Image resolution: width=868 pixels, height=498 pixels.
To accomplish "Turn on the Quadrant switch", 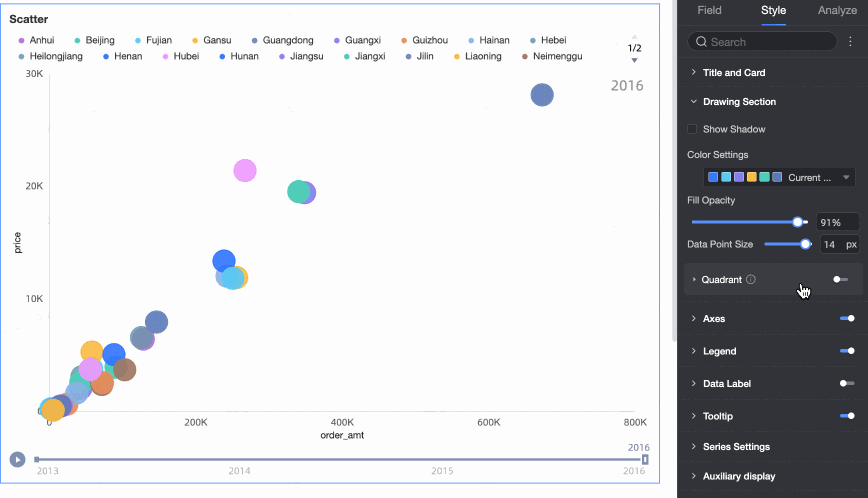I will pos(840,279).
